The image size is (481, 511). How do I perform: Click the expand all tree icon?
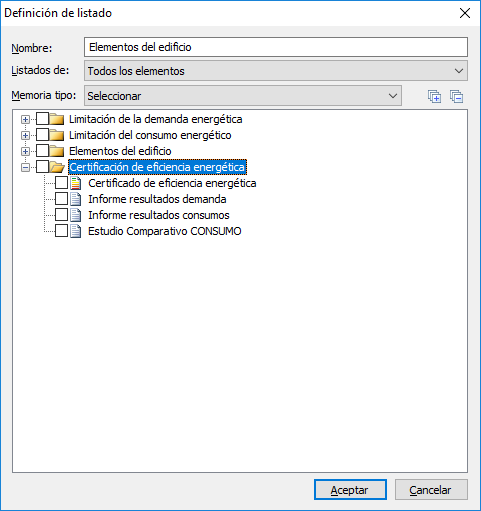pos(434,97)
